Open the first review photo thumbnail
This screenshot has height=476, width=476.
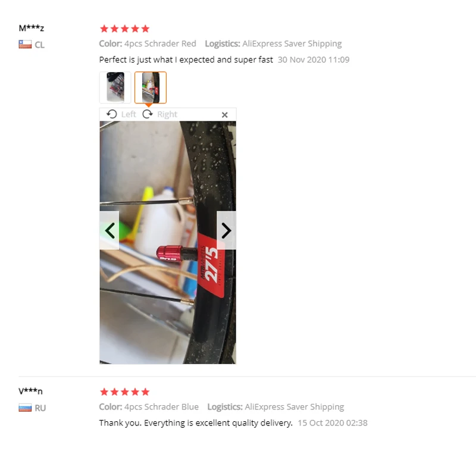pyautogui.click(x=115, y=87)
